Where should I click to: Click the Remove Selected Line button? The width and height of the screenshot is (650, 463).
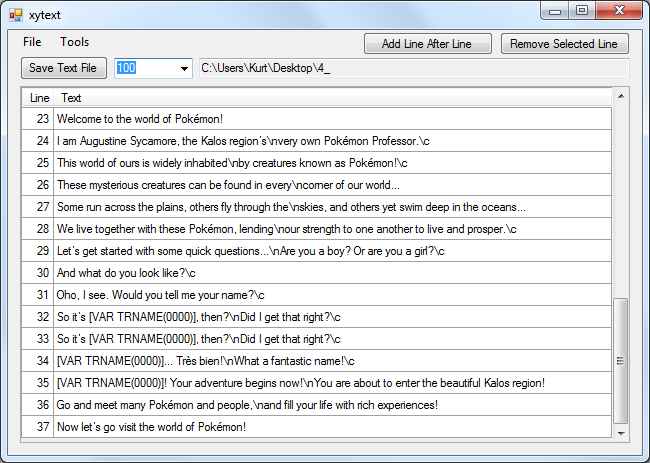(x=565, y=44)
